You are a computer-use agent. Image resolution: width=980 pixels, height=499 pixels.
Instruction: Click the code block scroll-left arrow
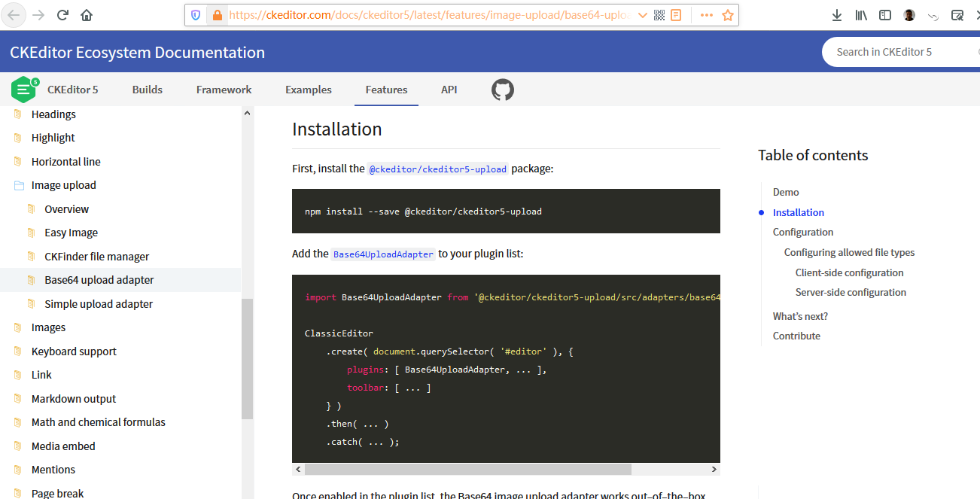[x=298, y=469]
